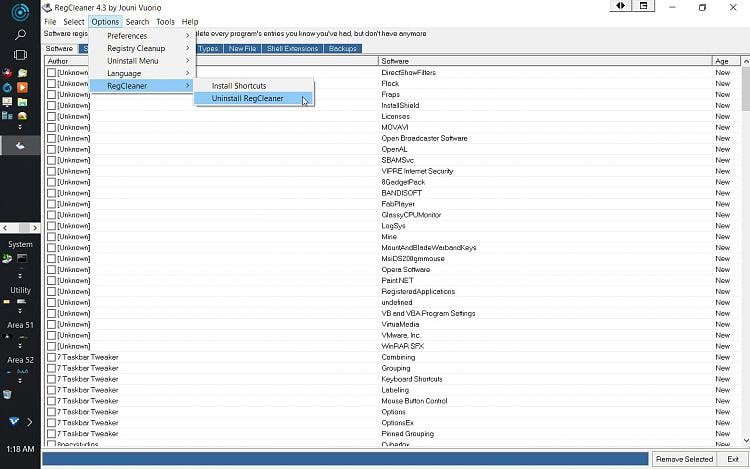This screenshot has height=469, width=750.
Task: Open the yellow dome-shaped icon
Action: pyautogui.click(x=22, y=116)
